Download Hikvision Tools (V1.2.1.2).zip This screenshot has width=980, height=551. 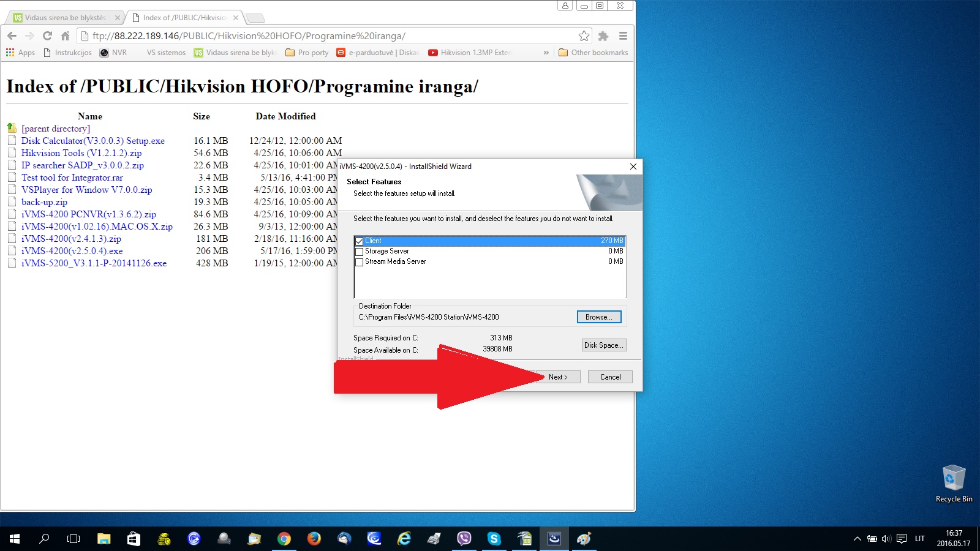click(x=81, y=153)
